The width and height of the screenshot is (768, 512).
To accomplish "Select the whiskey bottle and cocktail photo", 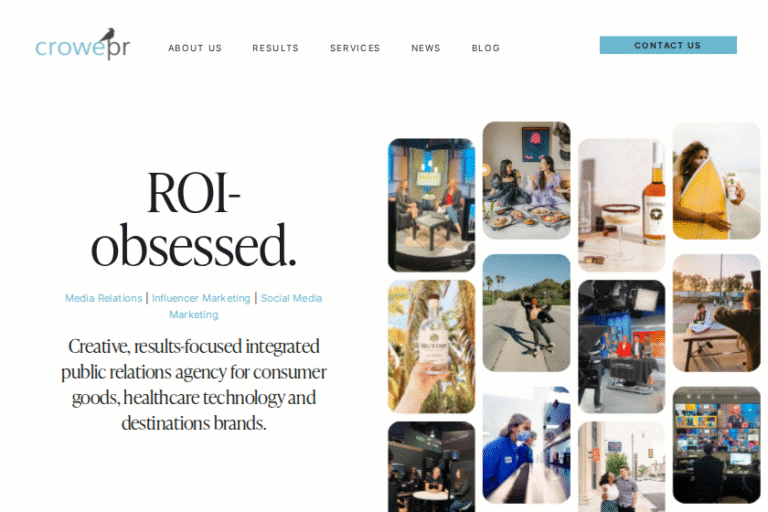I will 622,205.
